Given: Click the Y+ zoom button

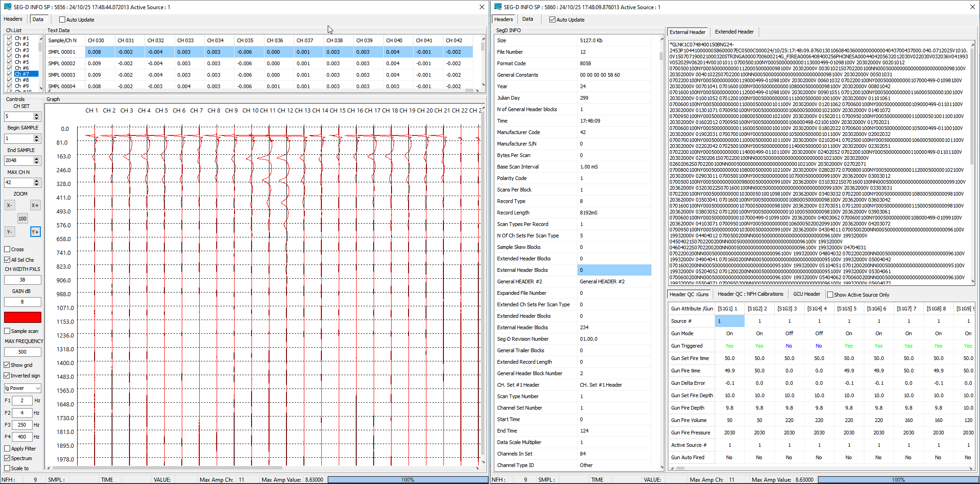Looking at the screenshot, I should [35, 232].
